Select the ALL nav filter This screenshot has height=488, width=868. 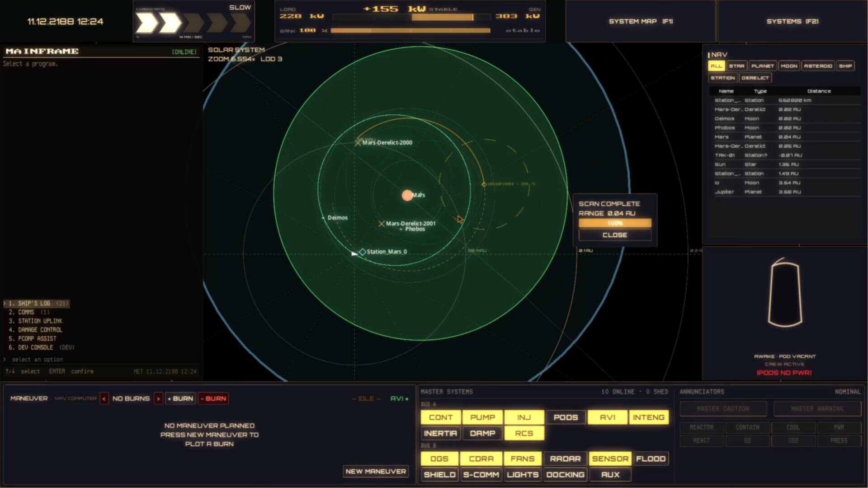pos(717,66)
